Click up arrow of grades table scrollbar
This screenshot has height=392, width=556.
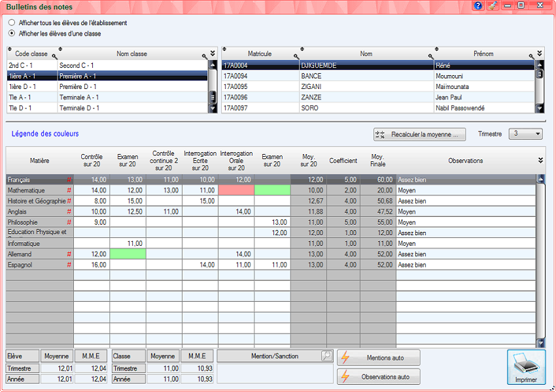pos(540,179)
